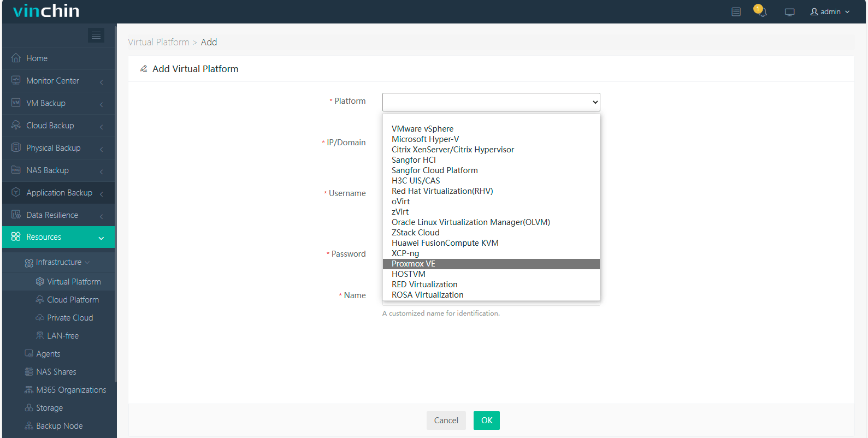Screen dimensions: 868x438
Task: Pick the XCP-ng platform option
Action: pos(491,253)
